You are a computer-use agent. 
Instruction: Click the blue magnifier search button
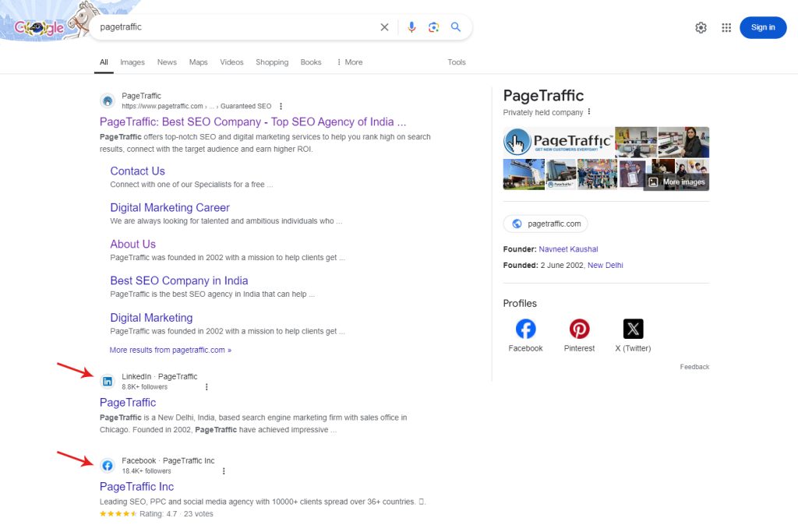click(x=456, y=27)
